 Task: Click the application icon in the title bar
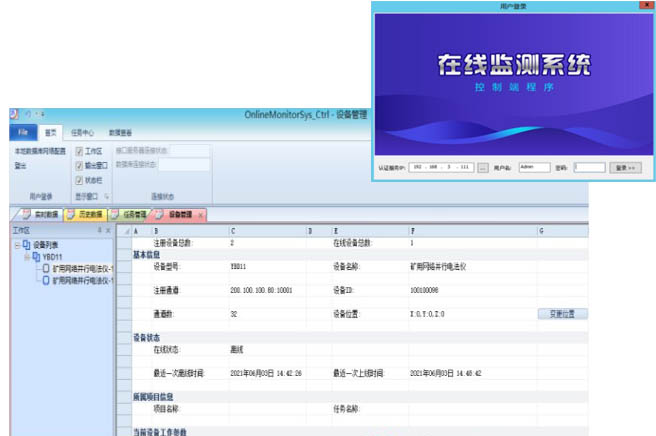coord(14,115)
